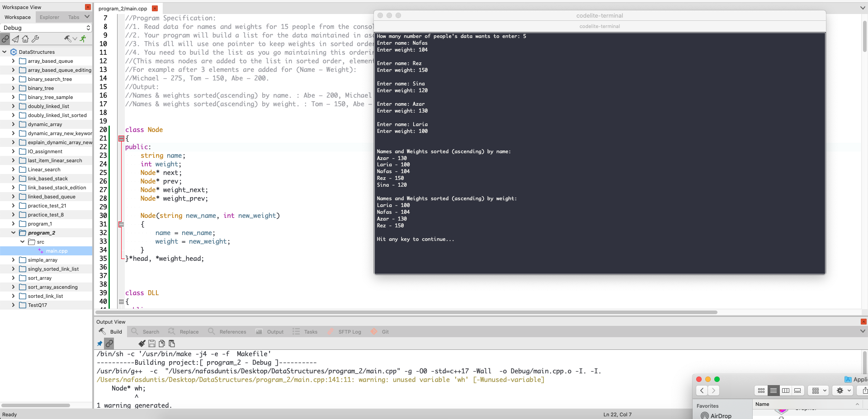Collapse class DLL fold marker at line 40

point(121,301)
